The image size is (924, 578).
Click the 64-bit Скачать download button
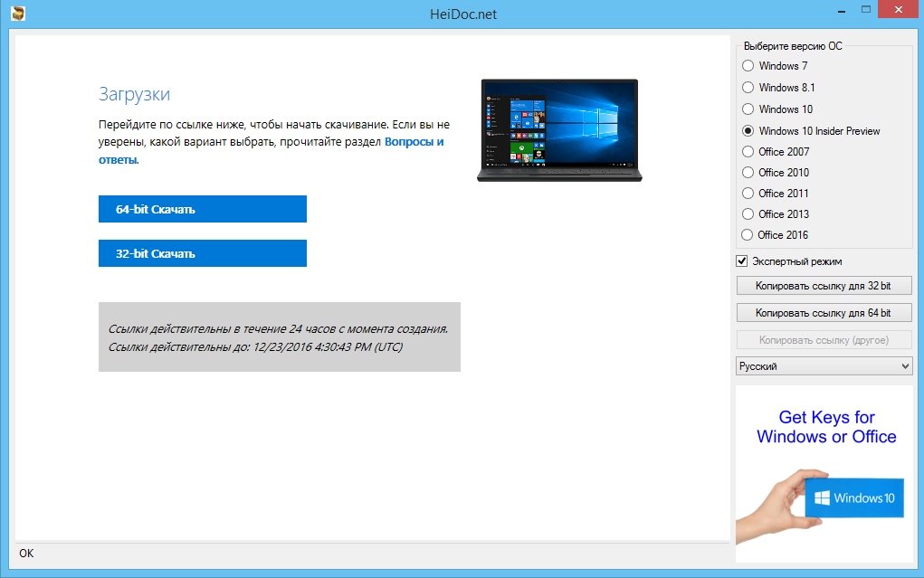202,209
